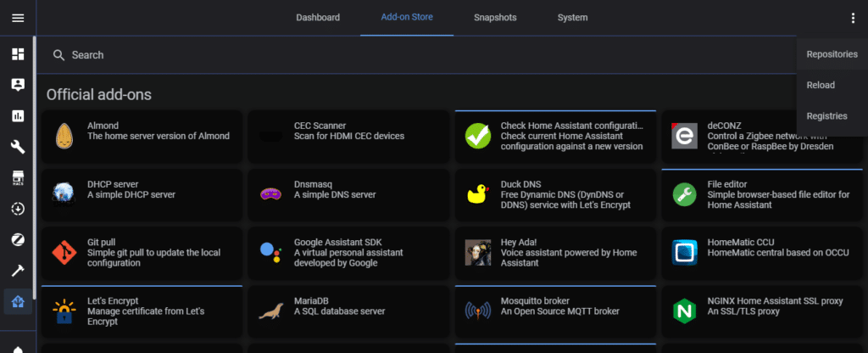The height and width of the screenshot is (353, 868).
Task: Choose Registries from the overflow menu
Action: click(x=832, y=116)
